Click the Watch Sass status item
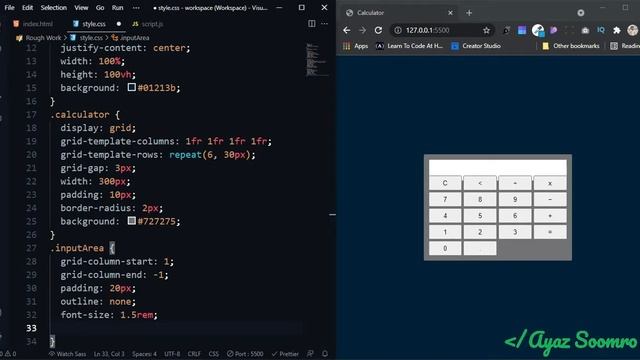 (67, 354)
